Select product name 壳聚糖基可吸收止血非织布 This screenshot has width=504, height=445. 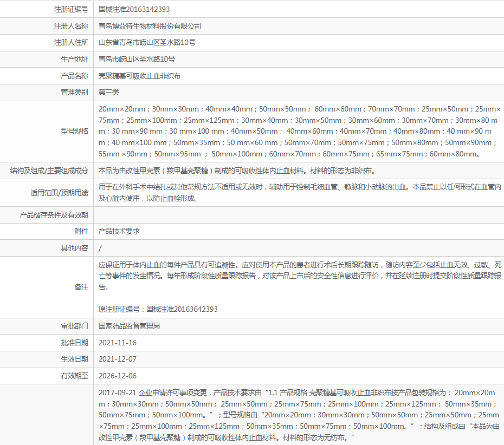[x=139, y=76]
